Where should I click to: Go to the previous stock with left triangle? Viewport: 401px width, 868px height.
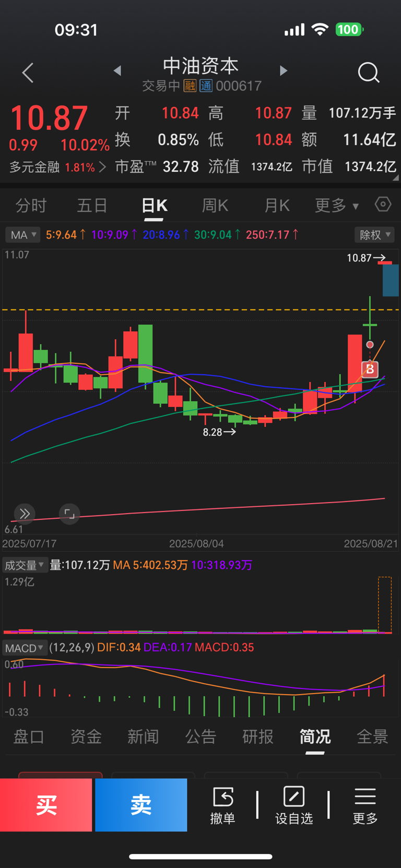[117, 70]
